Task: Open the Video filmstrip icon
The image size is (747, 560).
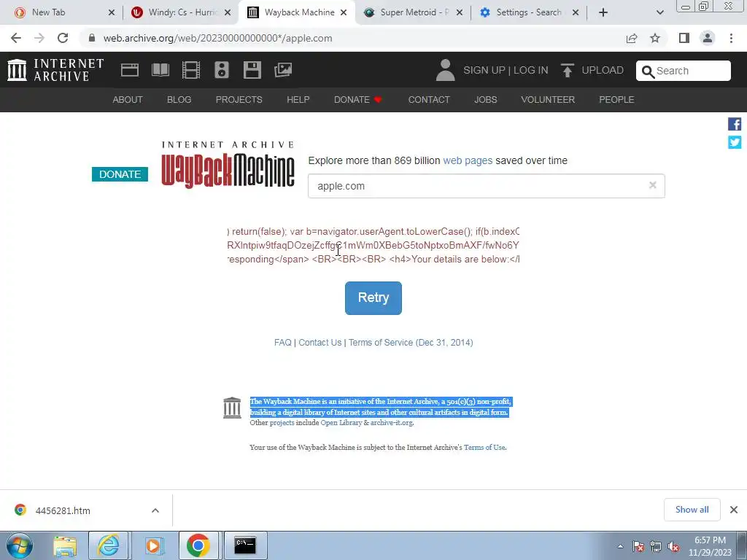Action: [191, 70]
